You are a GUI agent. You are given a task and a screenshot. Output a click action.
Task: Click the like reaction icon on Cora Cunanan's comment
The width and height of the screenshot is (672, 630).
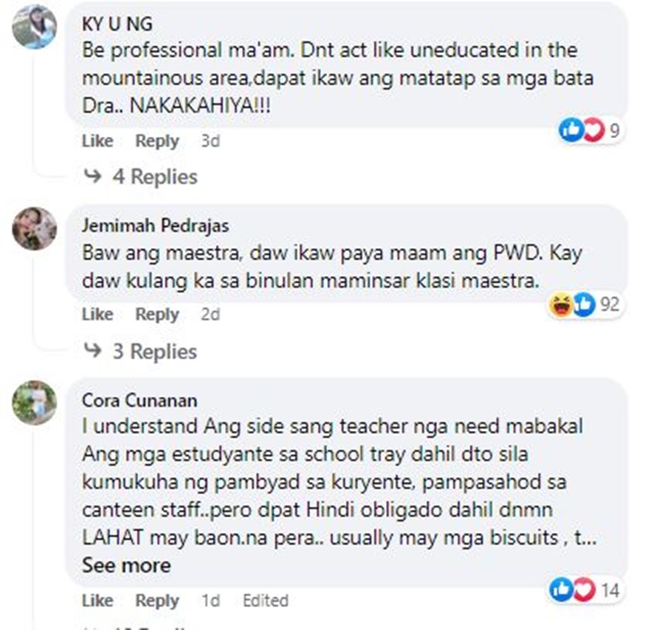tap(562, 590)
